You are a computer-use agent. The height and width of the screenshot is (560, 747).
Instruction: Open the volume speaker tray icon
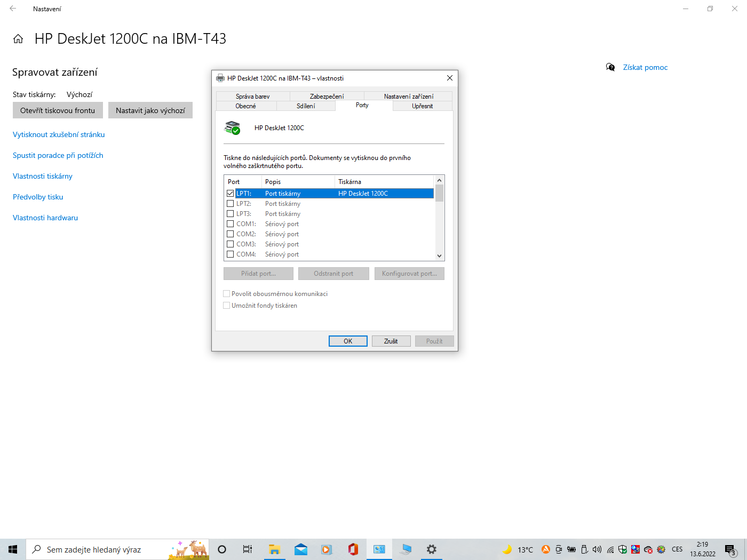click(597, 549)
